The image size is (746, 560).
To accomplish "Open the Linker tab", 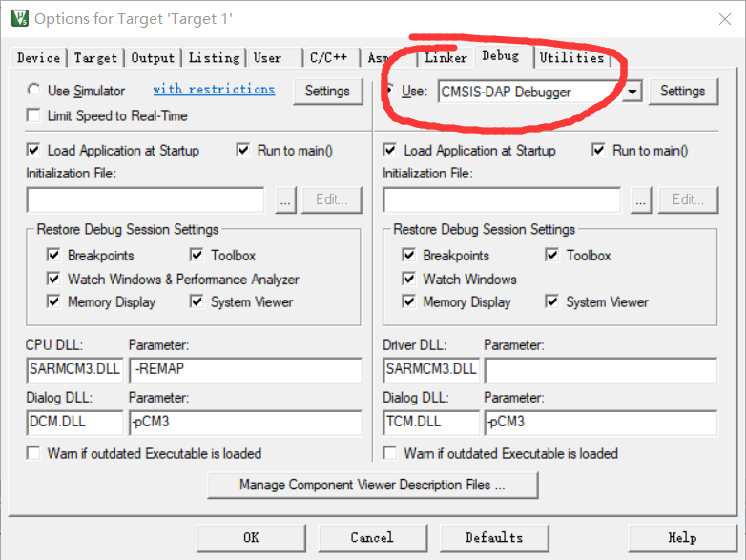I will pyautogui.click(x=446, y=57).
